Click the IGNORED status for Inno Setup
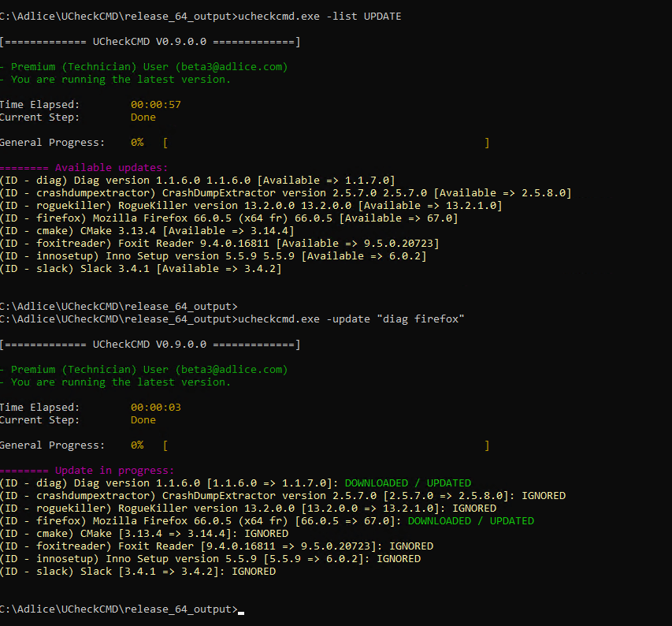672x626 pixels. point(398,559)
